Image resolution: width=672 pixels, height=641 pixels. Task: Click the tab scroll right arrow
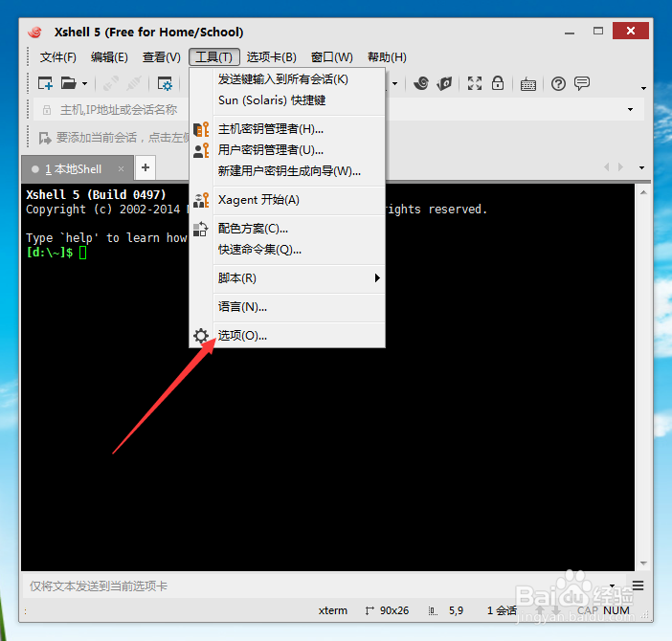coord(620,167)
